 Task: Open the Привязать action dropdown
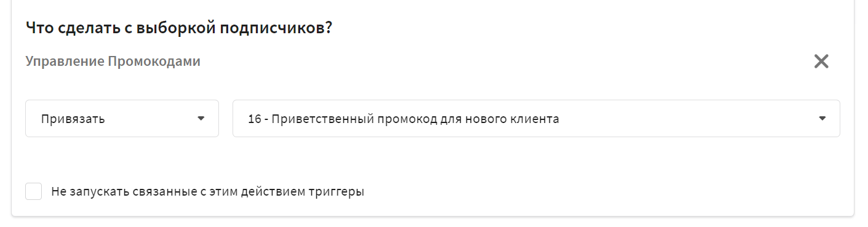tap(122, 119)
